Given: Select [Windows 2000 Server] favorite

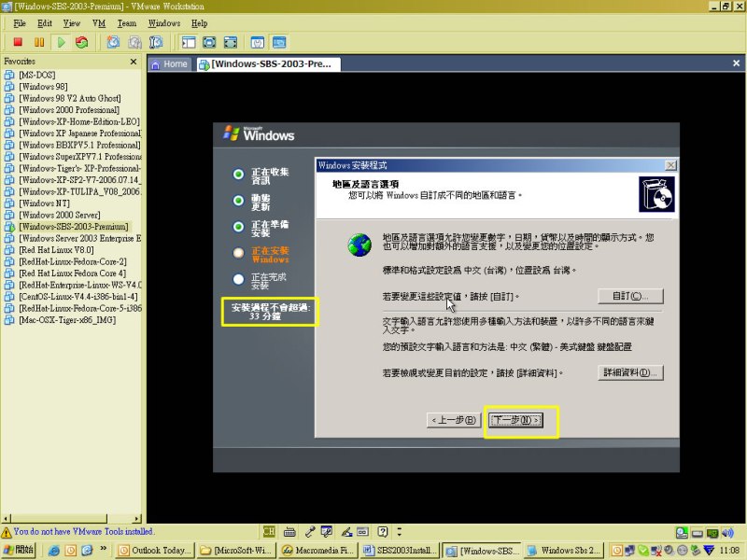Looking at the screenshot, I should [60, 215].
